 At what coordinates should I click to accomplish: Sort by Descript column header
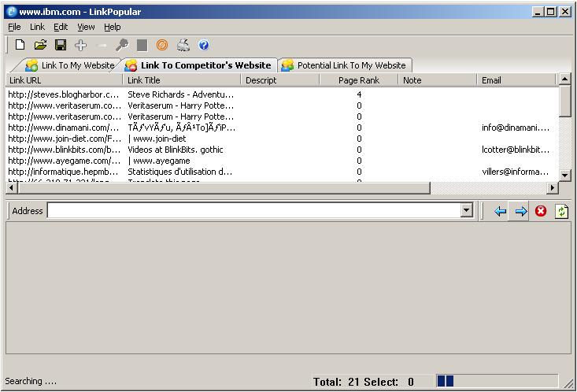click(280, 80)
